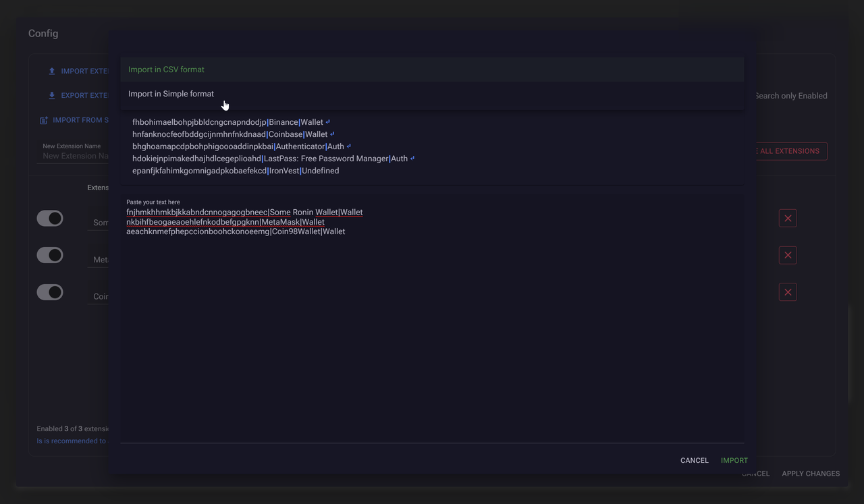The height and width of the screenshot is (504, 864).
Task: Delete the Coin98 row using red X
Action: [x=787, y=292]
